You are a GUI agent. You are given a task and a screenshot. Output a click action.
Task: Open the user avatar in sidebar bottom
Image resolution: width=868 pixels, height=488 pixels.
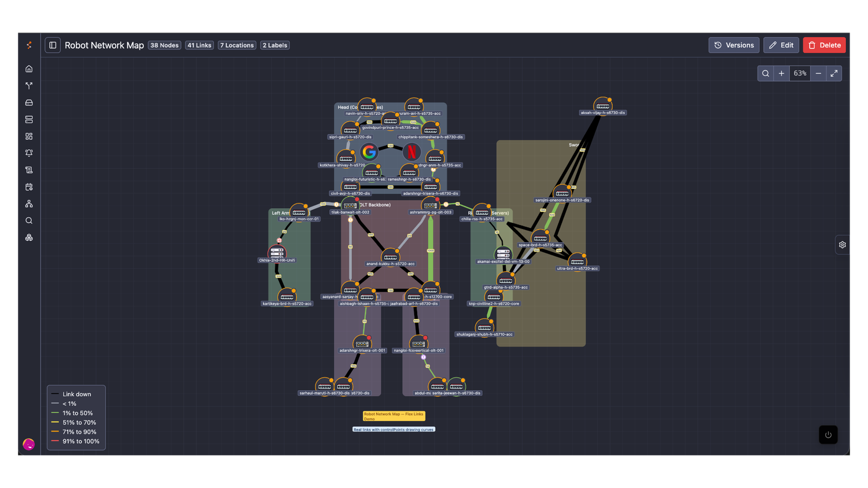(29, 444)
